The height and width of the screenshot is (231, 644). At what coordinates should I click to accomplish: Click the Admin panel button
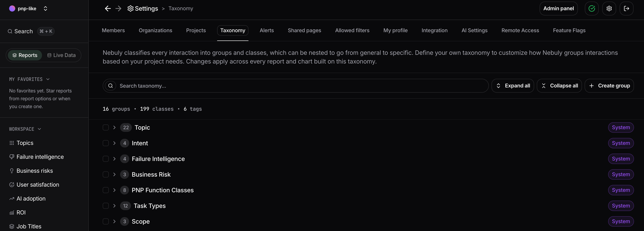[x=558, y=8]
